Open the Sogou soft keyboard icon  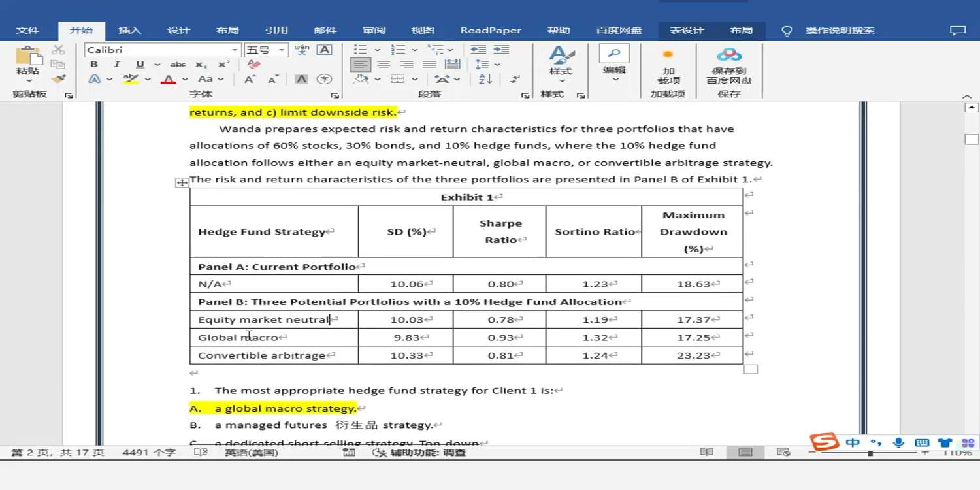tap(922, 442)
